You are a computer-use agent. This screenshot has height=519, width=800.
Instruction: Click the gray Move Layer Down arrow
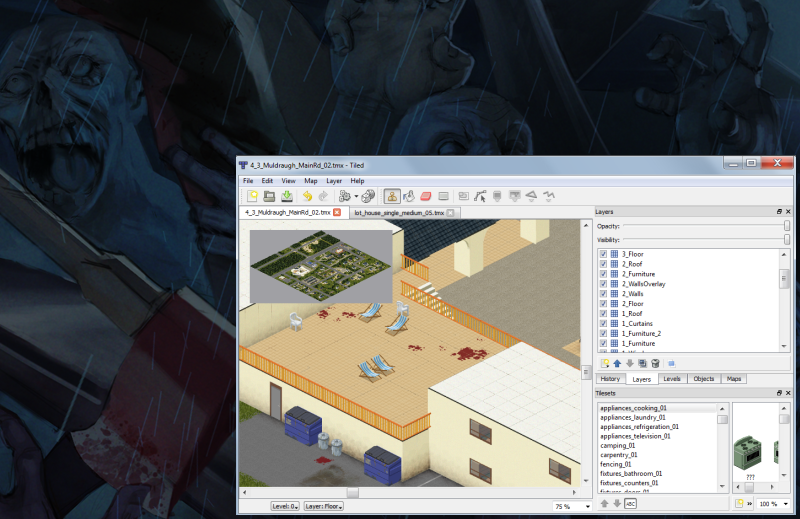click(x=630, y=363)
